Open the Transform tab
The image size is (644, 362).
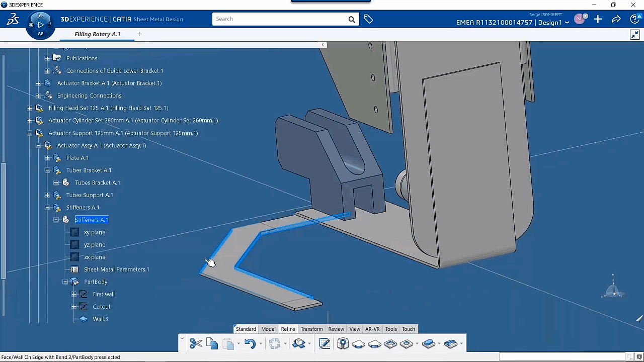click(312, 329)
